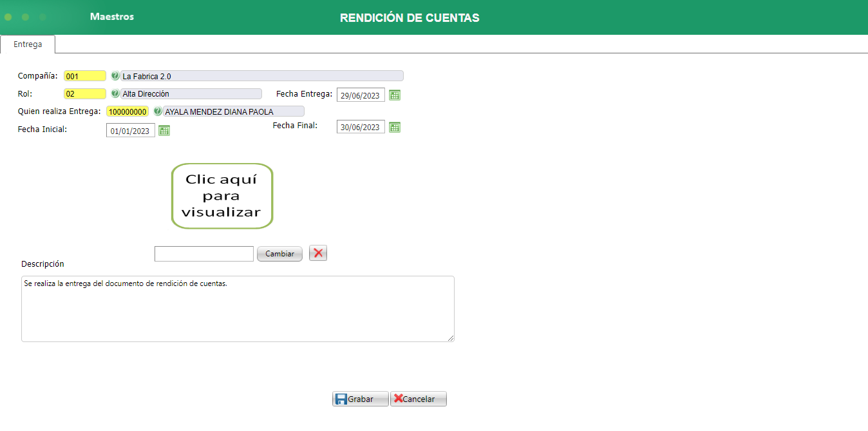Click the Rol code field showing 02
868x431 pixels.
[84, 94]
